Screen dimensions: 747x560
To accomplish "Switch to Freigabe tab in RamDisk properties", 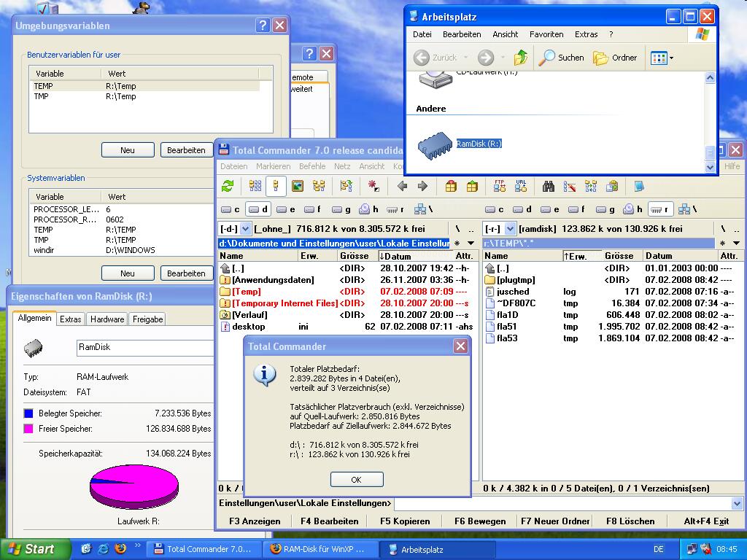I will [147, 319].
